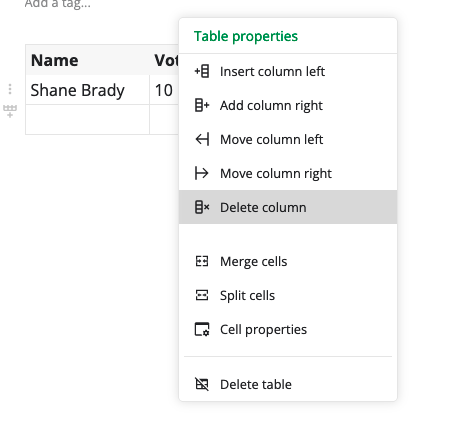453x437 pixels.
Task: Click the Add a tag field
Action: point(57,4)
